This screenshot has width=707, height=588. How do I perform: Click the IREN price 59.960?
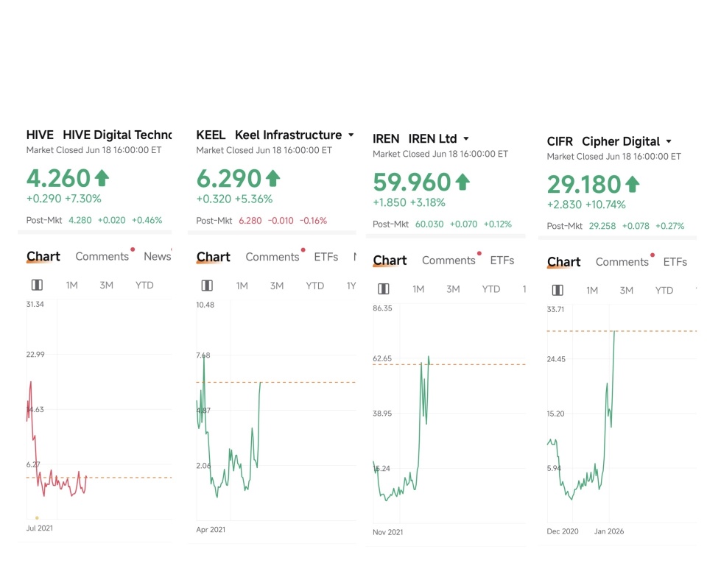412,183
